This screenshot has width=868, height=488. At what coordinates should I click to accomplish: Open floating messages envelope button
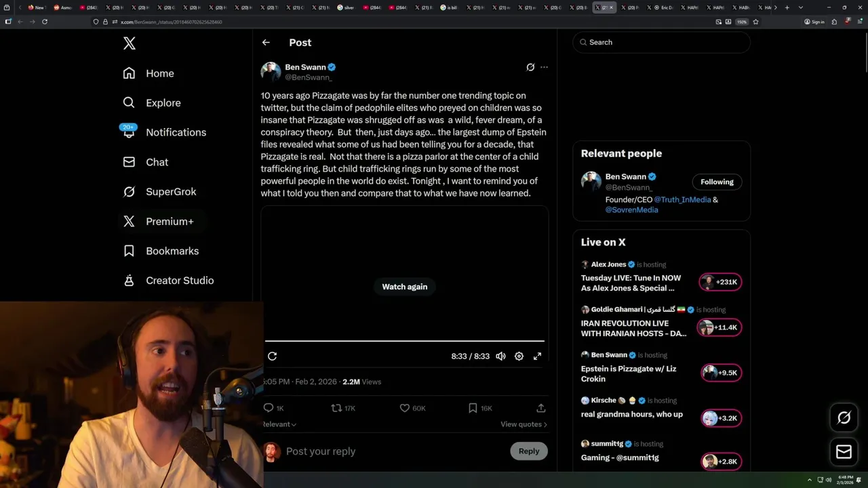tap(844, 452)
